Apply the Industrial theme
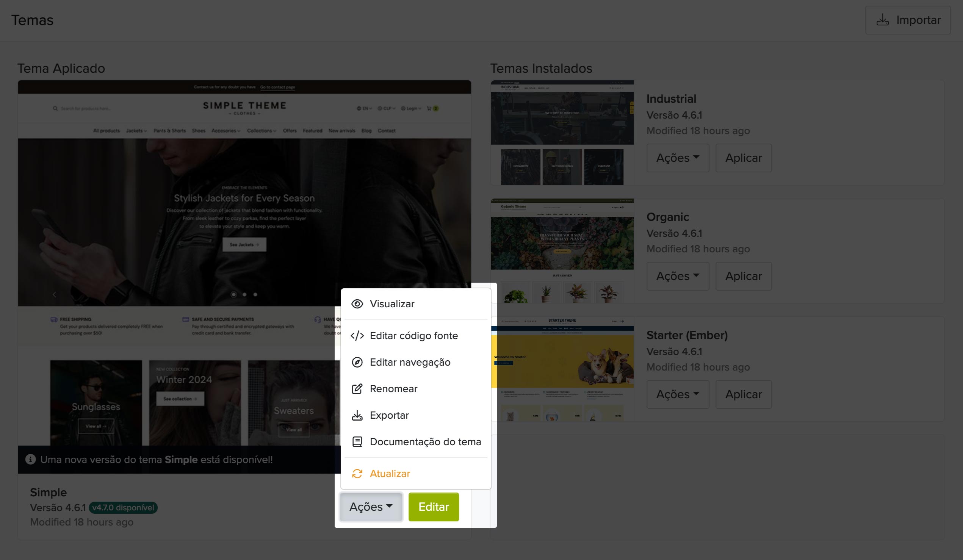Image resolution: width=963 pixels, height=560 pixels. click(x=743, y=158)
